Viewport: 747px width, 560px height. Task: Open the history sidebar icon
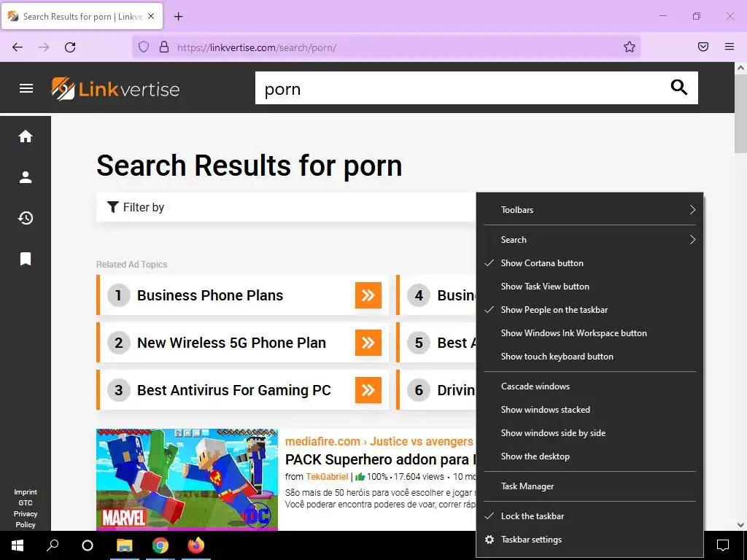[26, 218]
